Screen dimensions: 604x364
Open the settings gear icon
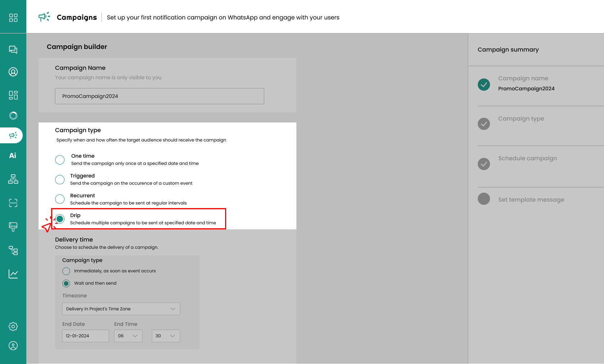point(13,327)
